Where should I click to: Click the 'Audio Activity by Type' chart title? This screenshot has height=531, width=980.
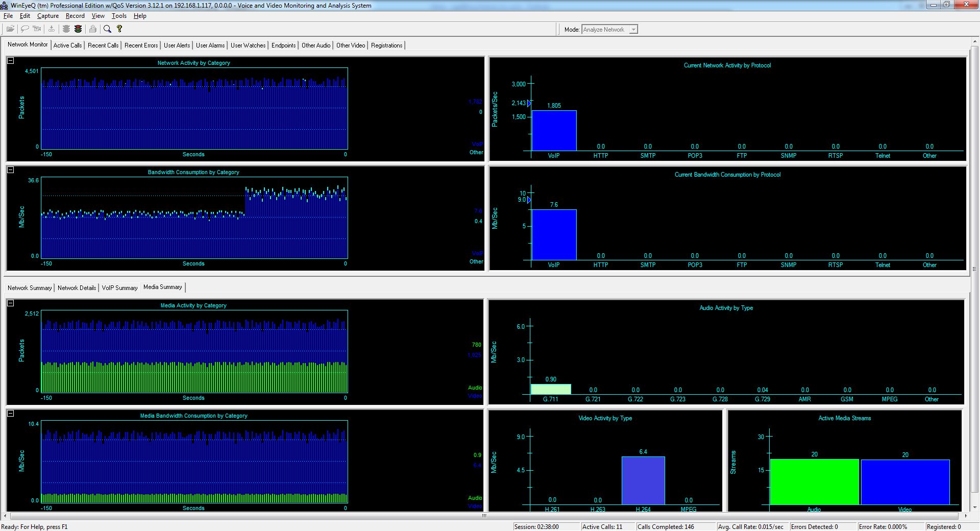(726, 308)
